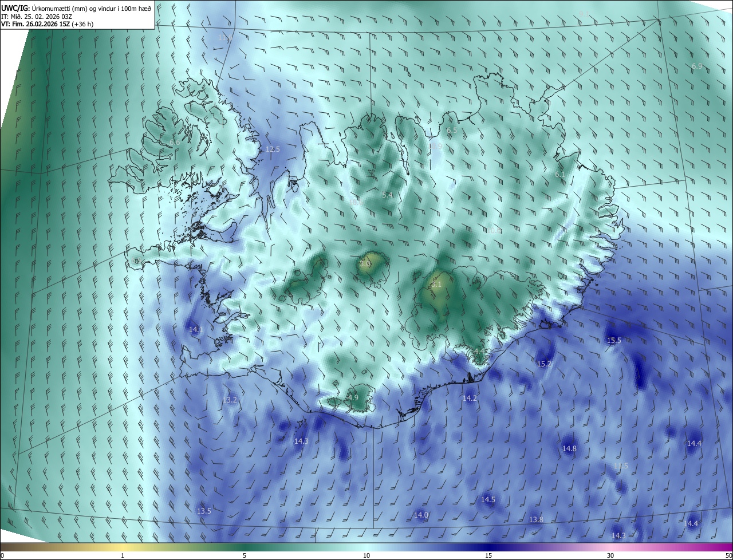Click the 'VT: Fim. 26.02.2026 15Z (+36 h)' line
Image resolution: width=733 pixels, height=560 pixels.
48,24
